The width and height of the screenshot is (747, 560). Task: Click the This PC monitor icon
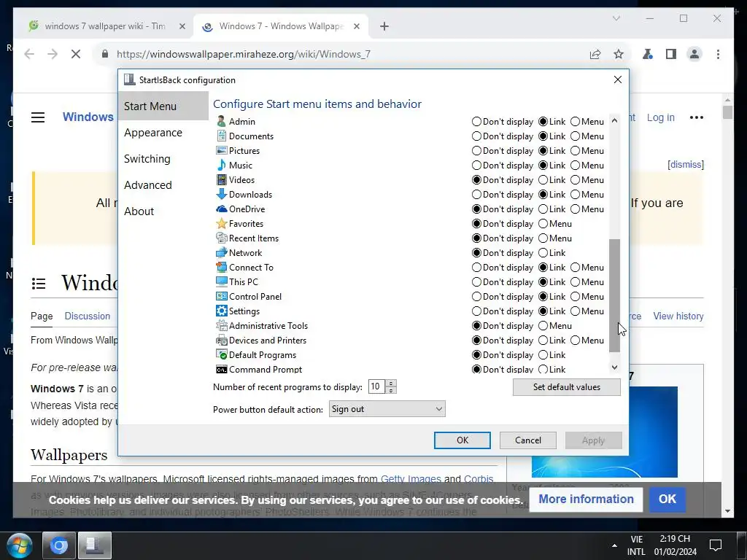tap(221, 282)
